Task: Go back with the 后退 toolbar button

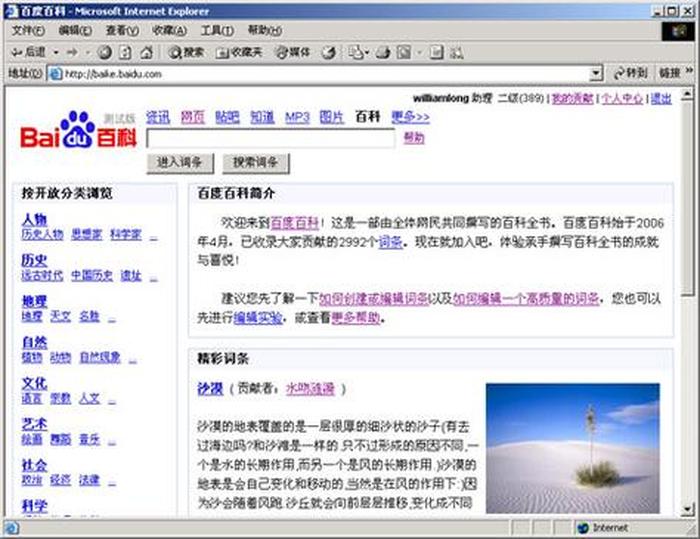Action: [x=28, y=52]
